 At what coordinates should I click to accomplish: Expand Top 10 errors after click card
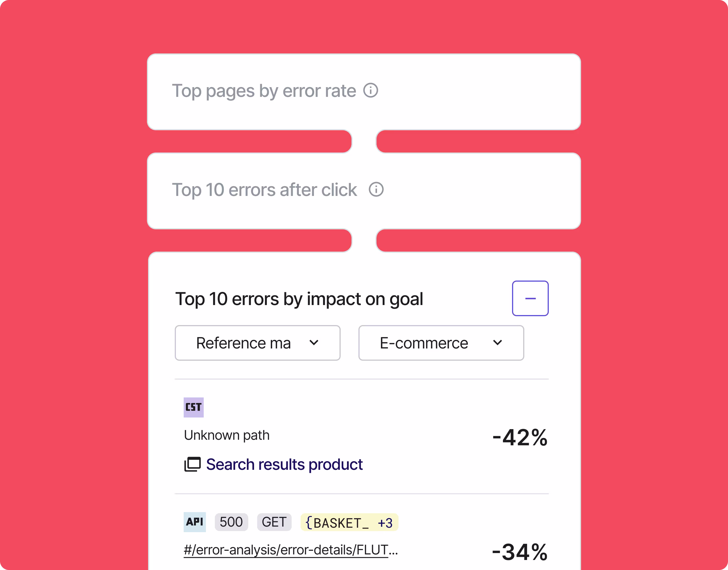pyautogui.click(x=364, y=191)
